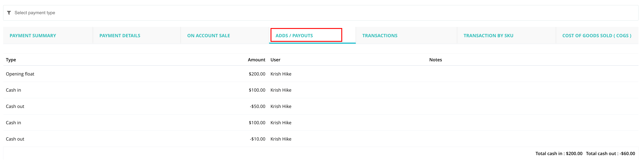Click the filter funnel icon
Viewport: 644px width, 162px height.
[x=9, y=13]
